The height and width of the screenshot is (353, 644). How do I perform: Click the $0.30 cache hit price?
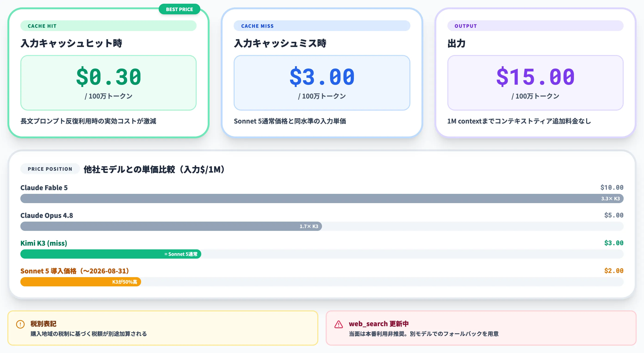(x=108, y=77)
